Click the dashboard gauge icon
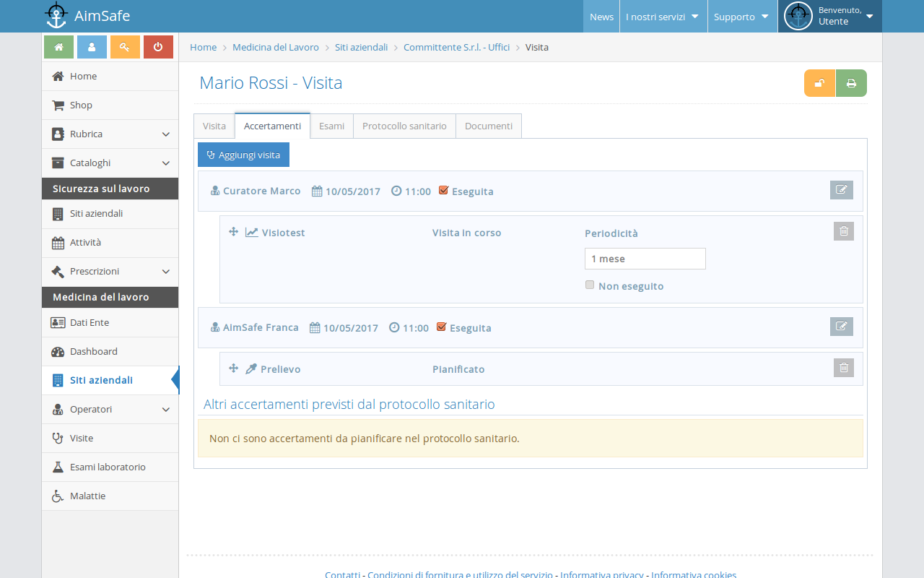The height and width of the screenshot is (578, 924). (58, 352)
